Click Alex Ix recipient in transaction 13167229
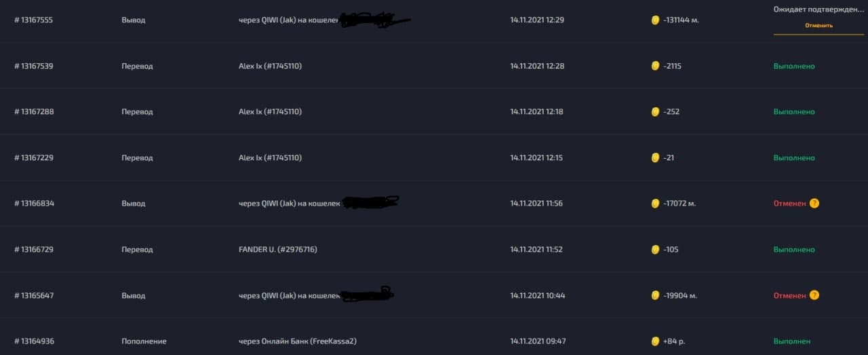Screen dimensions: 868x355 [x=270, y=158]
